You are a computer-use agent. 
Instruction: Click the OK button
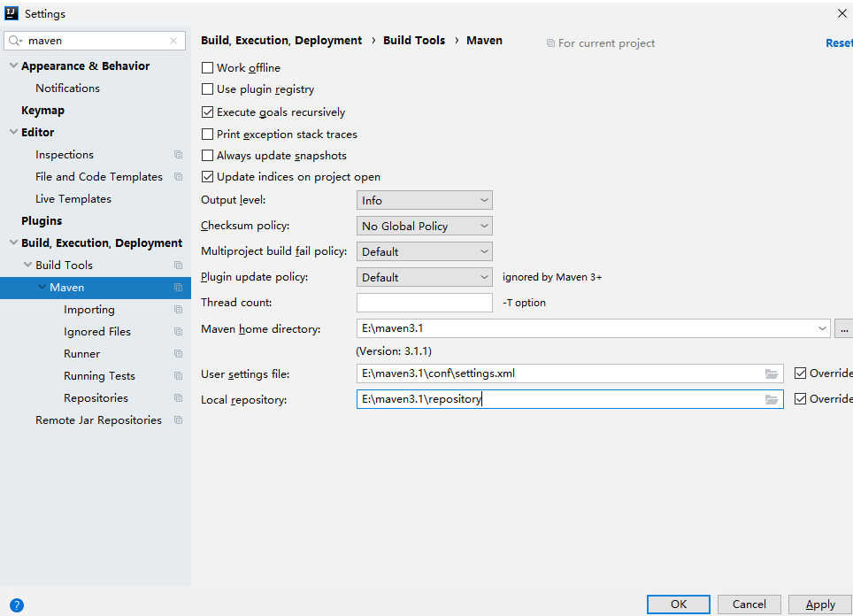[x=679, y=604]
